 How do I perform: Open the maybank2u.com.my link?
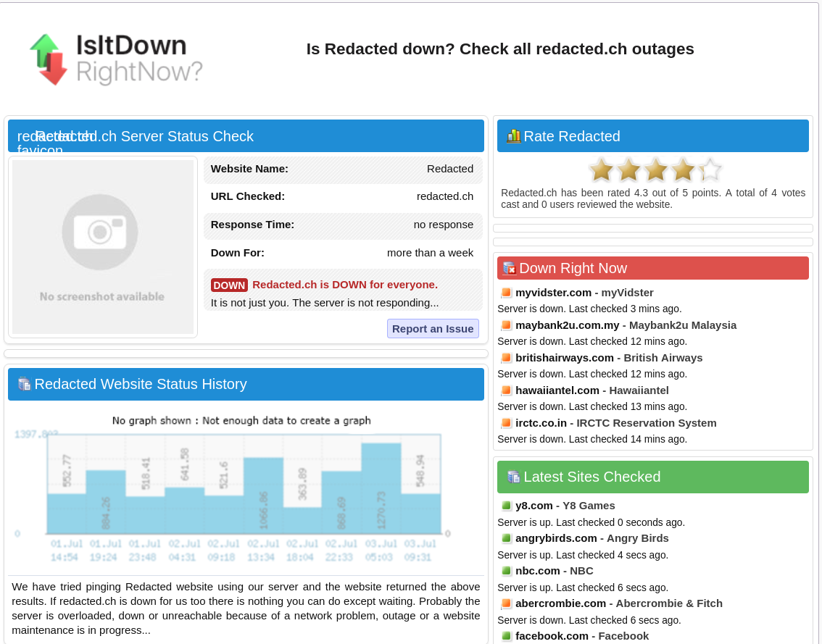coord(568,325)
